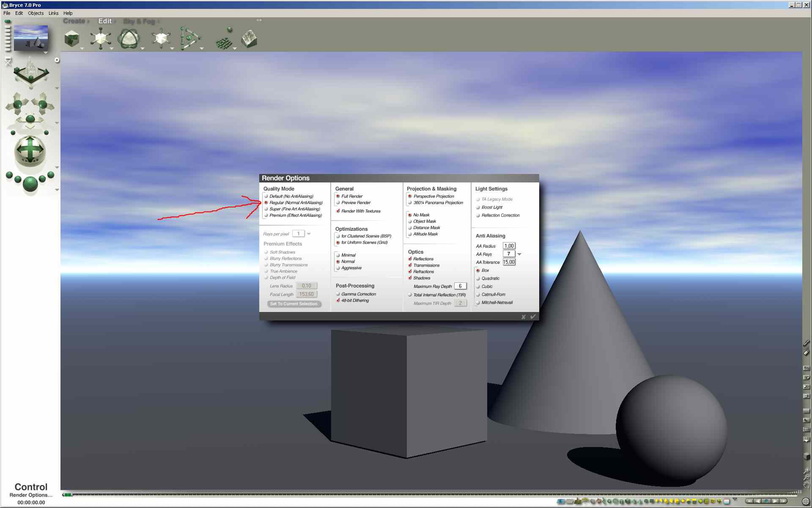Accept Render Options with the checkmark
Image resolution: width=812 pixels, height=508 pixels.
click(533, 317)
